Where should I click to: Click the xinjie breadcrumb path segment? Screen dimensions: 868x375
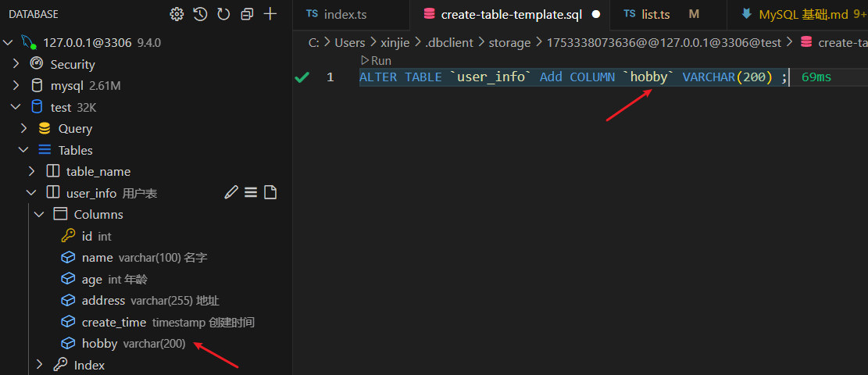point(395,42)
